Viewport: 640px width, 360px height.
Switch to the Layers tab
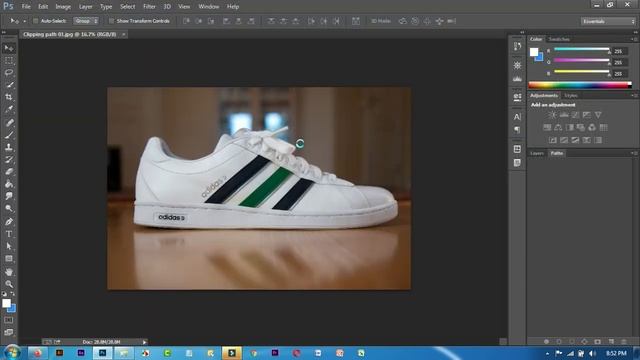537,153
